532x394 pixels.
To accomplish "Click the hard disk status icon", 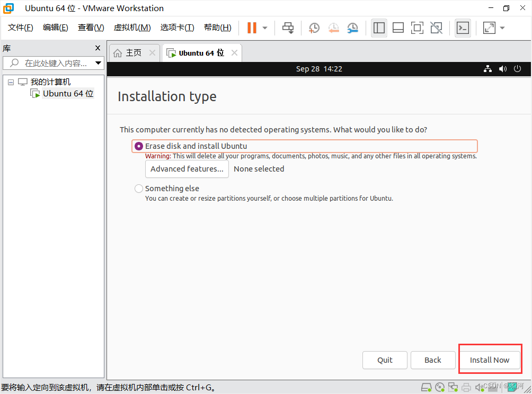I will point(426,387).
